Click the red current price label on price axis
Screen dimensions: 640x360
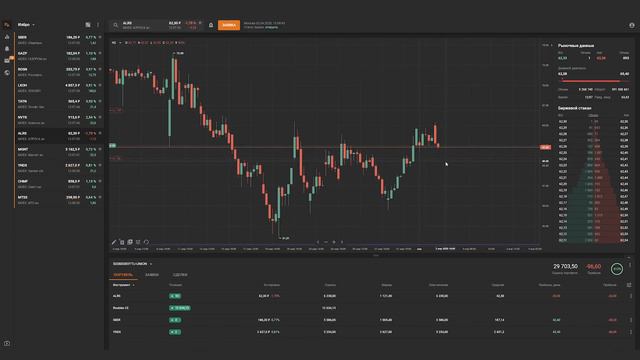(x=545, y=147)
